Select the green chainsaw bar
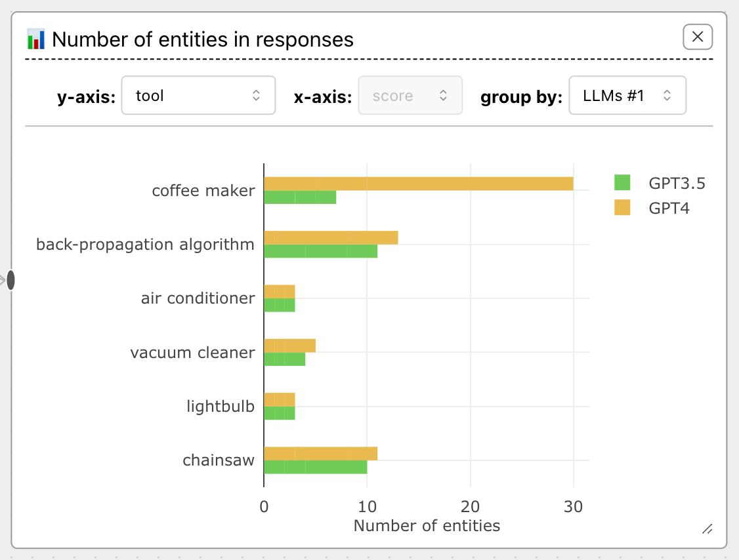 click(x=315, y=467)
